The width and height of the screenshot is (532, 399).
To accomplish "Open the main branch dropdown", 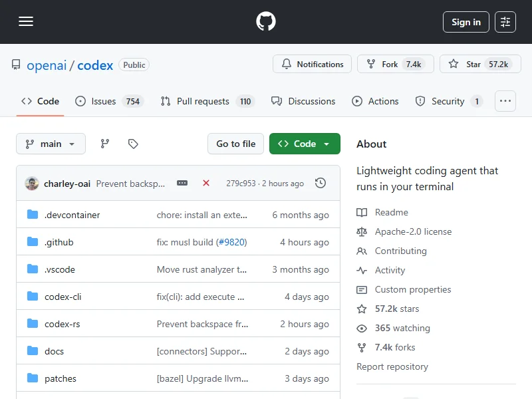I will coord(51,144).
